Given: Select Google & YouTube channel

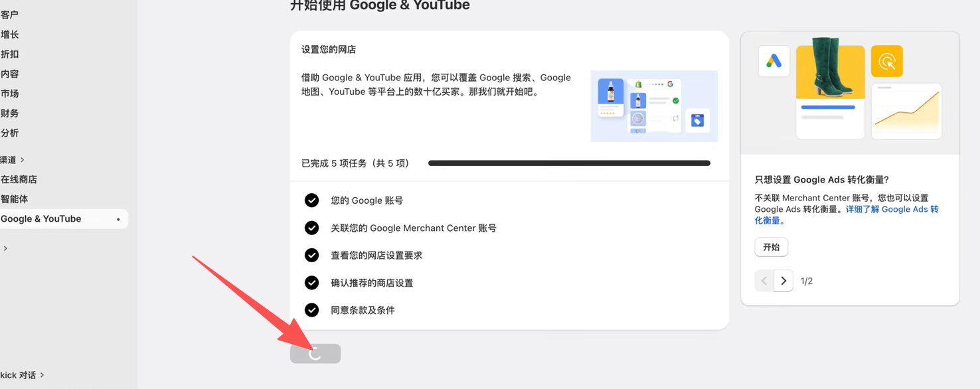Looking at the screenshot, I should point(64,219).
